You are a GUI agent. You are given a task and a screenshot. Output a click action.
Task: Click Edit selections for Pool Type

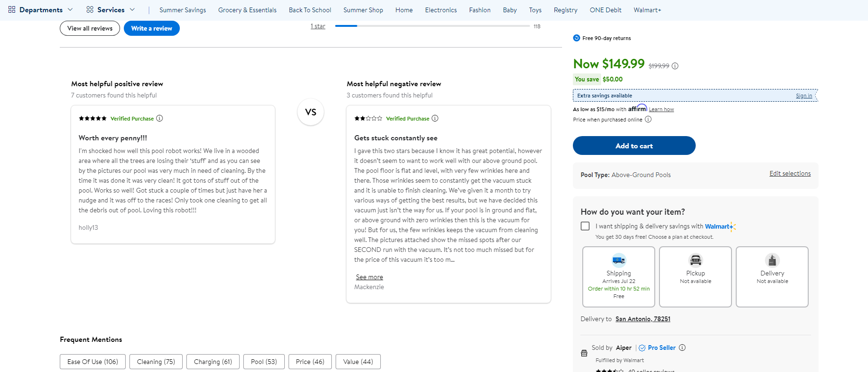pyautogui.click(x=790, y=173)
